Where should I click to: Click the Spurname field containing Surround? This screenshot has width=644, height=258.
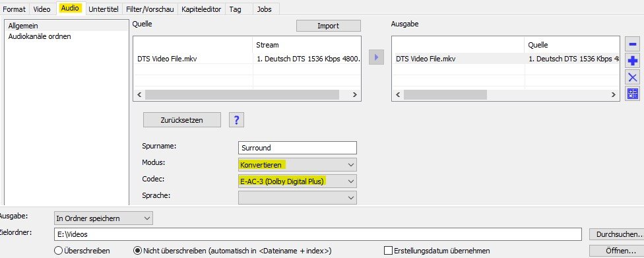tap(298, 148)
